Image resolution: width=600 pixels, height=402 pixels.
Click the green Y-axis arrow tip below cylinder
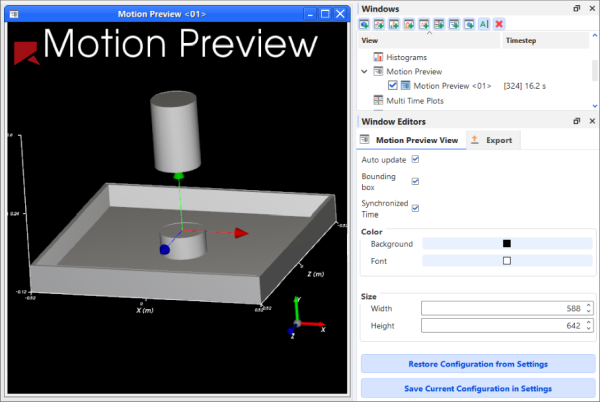point(179,176)
